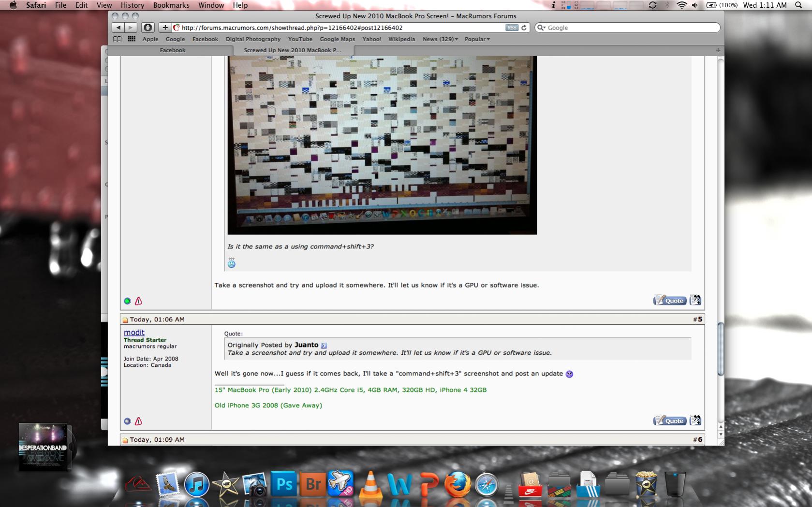
Task: Launch iTunes from the Dock
Action: (x=196, y=484)
